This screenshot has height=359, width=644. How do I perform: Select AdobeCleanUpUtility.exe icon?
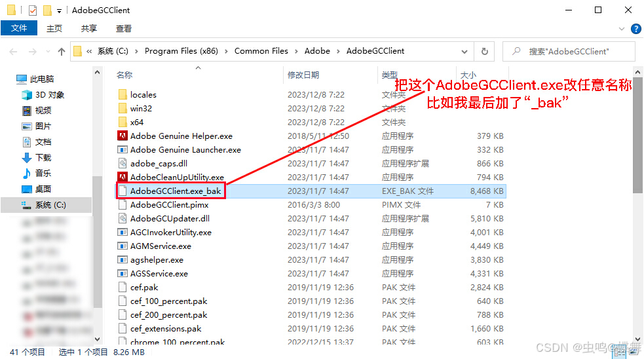point(123,178)
